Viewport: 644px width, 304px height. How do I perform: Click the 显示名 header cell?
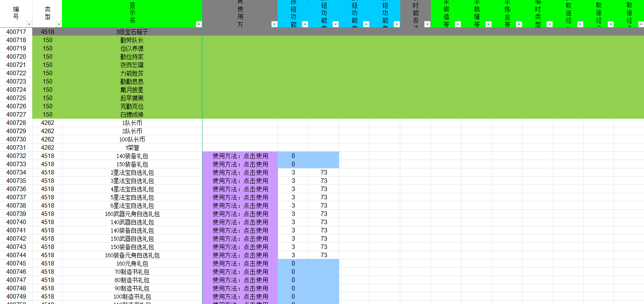(x=132, y=12)
